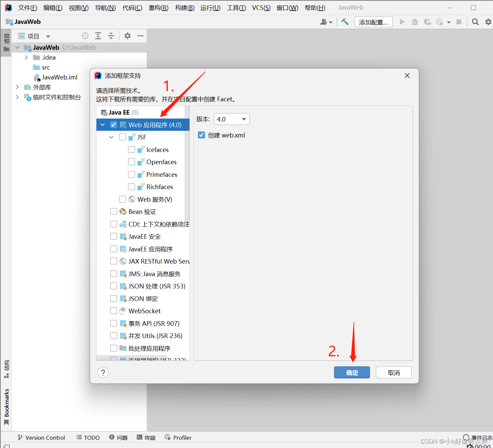Open the Problems (问题) tool window
Image resolution: width=493 pixels, height=448 pixels.
(118, 438)
